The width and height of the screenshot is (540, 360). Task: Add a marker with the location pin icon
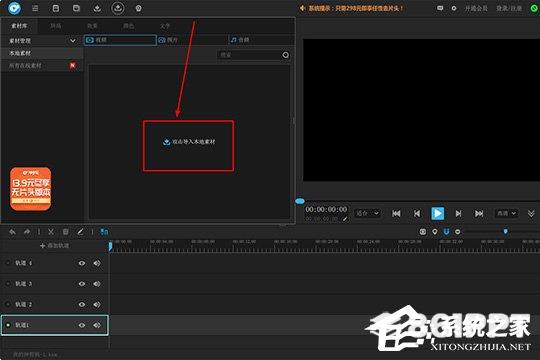(435, 232)
